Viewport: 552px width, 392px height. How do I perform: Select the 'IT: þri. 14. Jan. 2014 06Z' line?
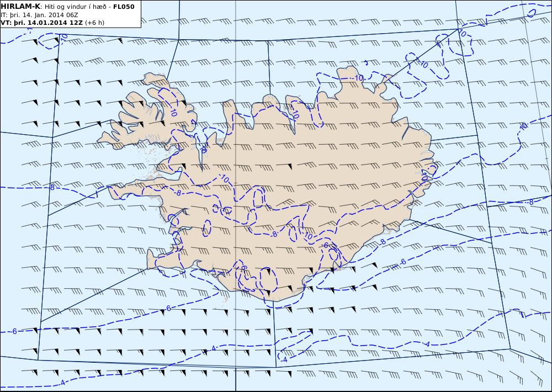[39, 15]
